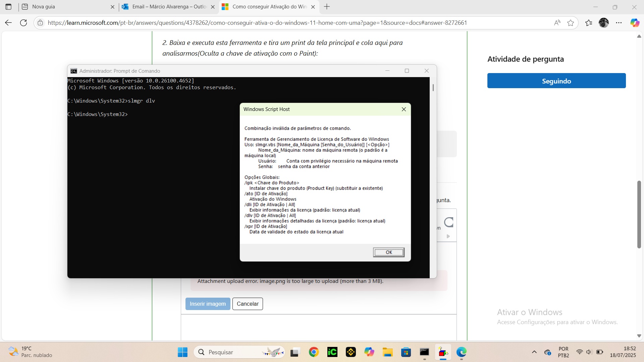Screen dimensions: 644x362
Task: Click OK in Windows Script Host dialog
Action: point(389,252)
